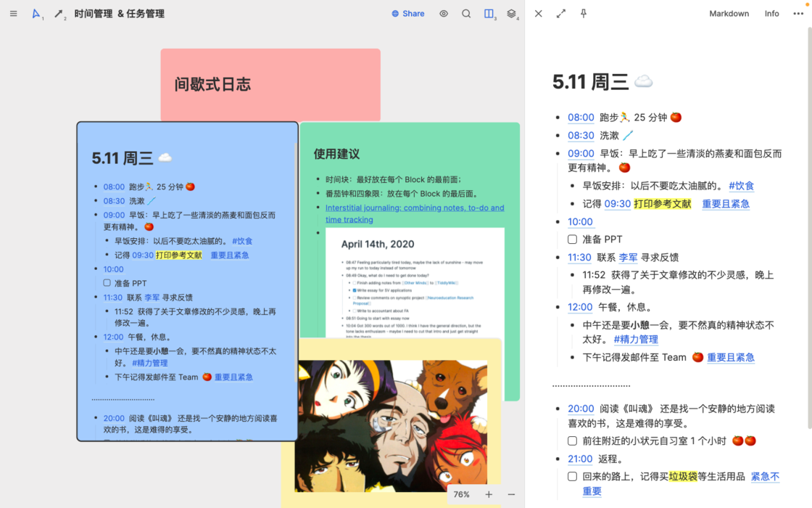Viewport: 812px width, 508px height.
Task: Click the Share button
Action: click(x=407, y=13)
